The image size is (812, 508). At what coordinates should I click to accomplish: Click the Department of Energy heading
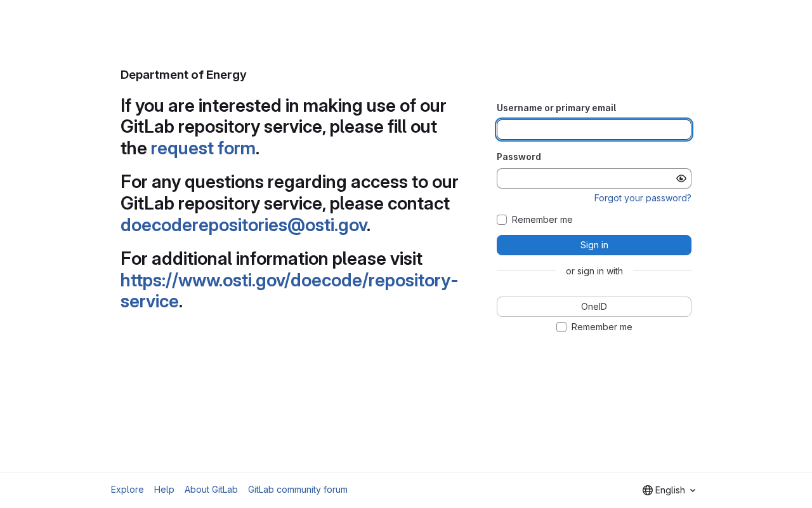[183, 75]
